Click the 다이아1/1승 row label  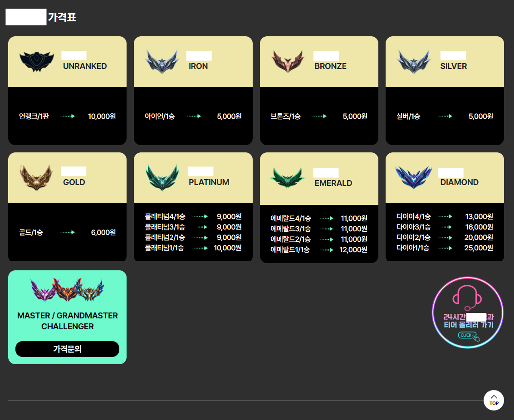pos(413,248)
